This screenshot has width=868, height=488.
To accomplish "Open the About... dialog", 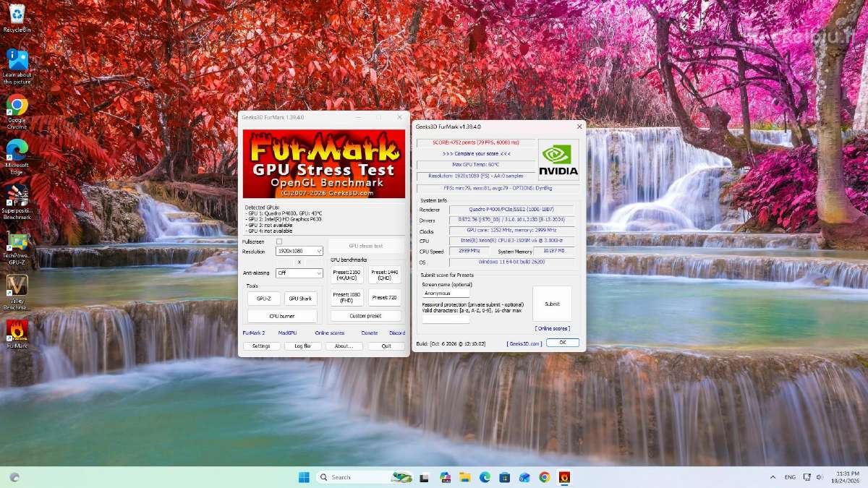I will (x=344, y=346).
